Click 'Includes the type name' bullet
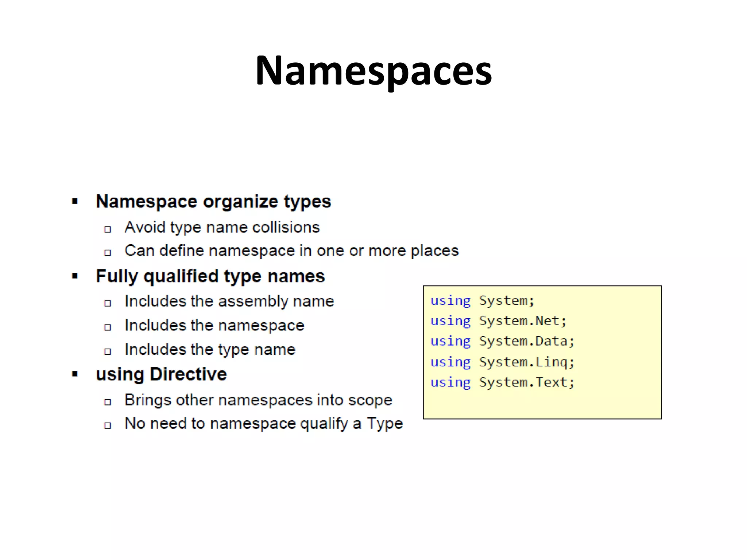The height and width of the screenshot is (560, 747). [x=210, y=350]
